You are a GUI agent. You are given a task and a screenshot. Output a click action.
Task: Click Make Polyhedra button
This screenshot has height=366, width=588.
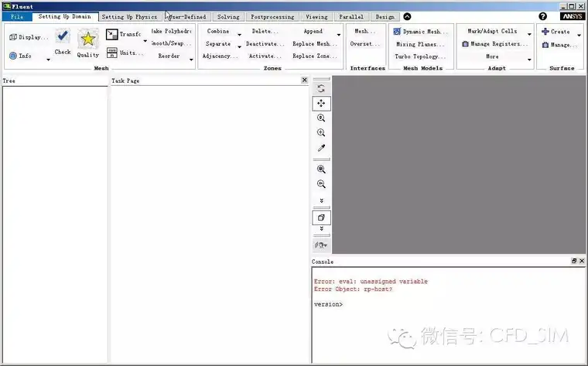pos(172,31)
